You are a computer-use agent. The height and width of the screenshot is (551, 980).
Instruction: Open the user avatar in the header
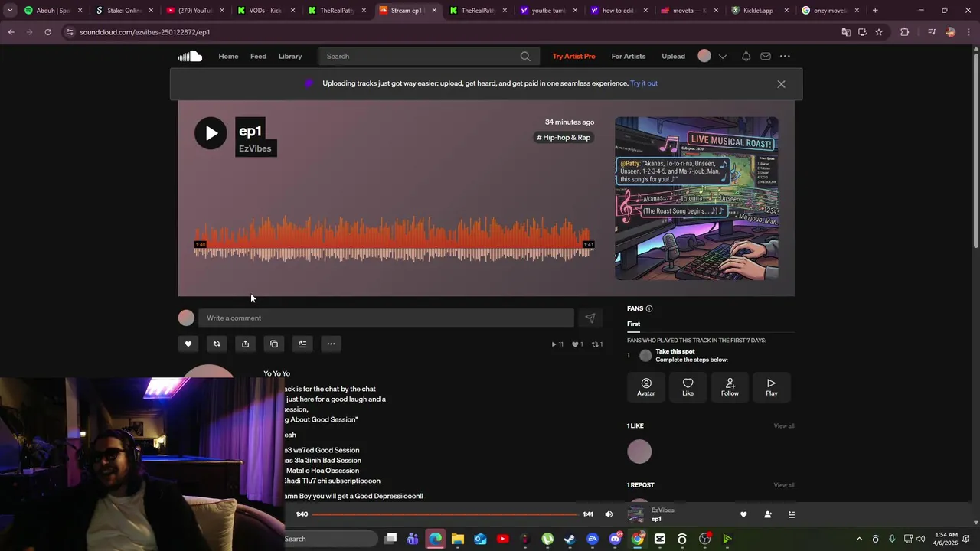click(x=704, y=56)
